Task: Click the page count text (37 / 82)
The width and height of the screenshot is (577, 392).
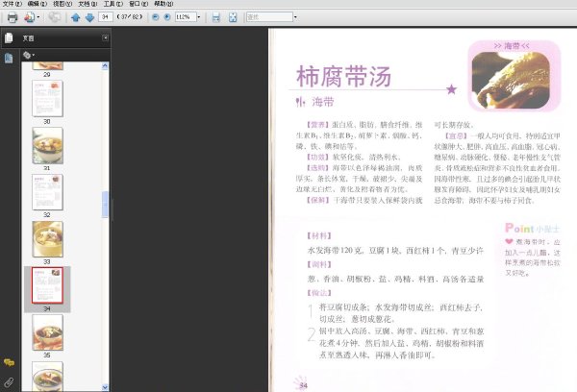Action: tap(129, 17)
